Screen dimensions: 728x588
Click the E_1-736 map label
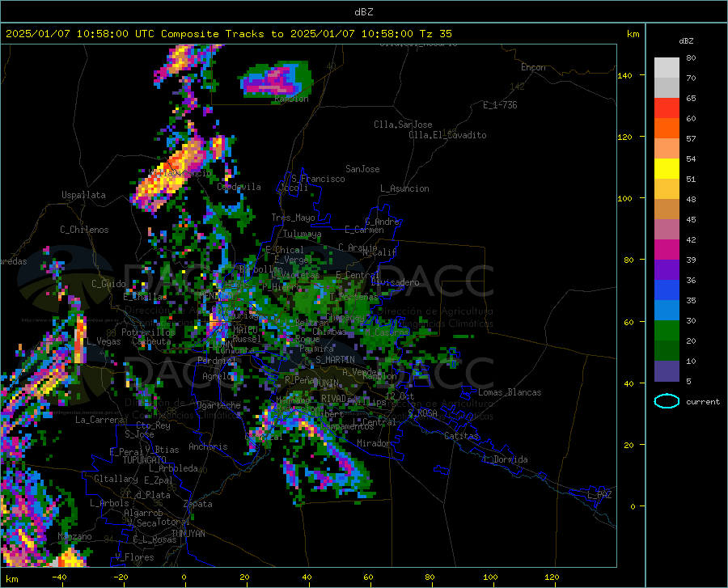pos(500,105)
